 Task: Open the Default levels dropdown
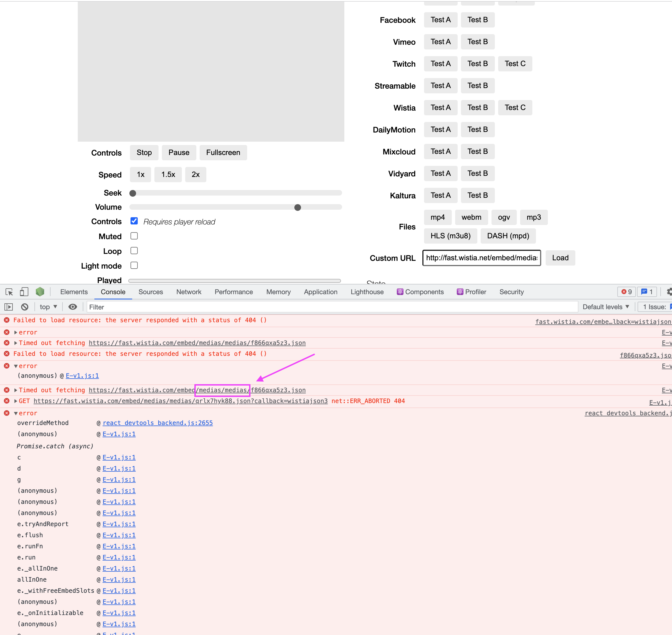pyautogui.click(x=606, y=307)
